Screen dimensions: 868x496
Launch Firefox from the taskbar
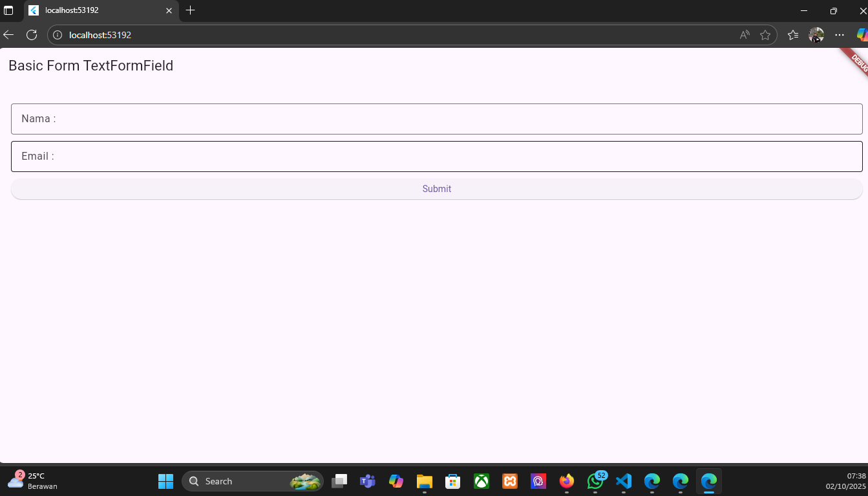(x=566, y=481)
